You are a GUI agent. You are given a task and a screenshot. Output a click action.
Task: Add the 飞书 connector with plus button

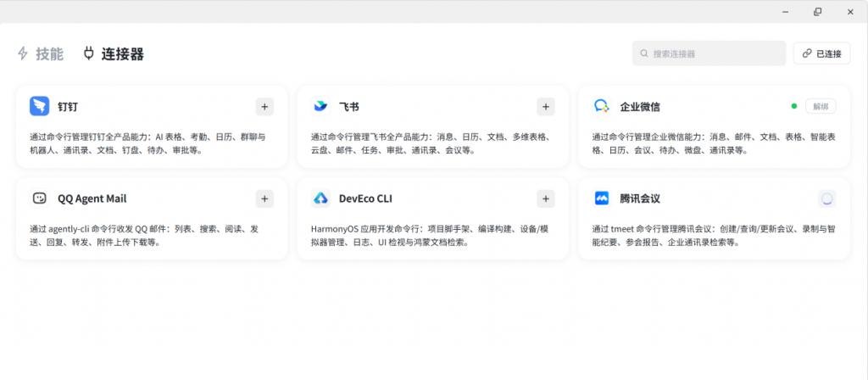(546, 107)
